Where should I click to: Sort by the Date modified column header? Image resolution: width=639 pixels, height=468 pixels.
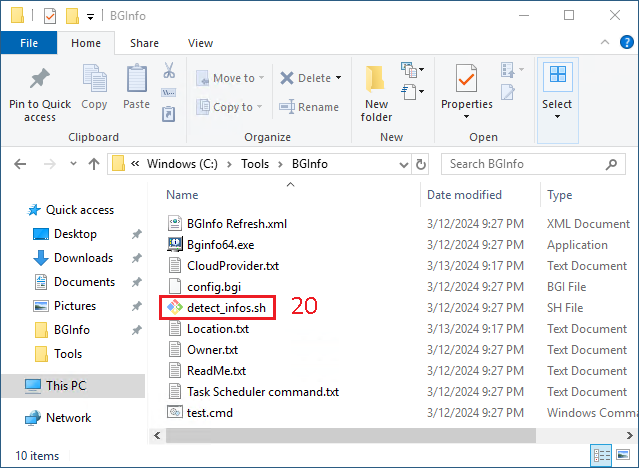(464, 195)
